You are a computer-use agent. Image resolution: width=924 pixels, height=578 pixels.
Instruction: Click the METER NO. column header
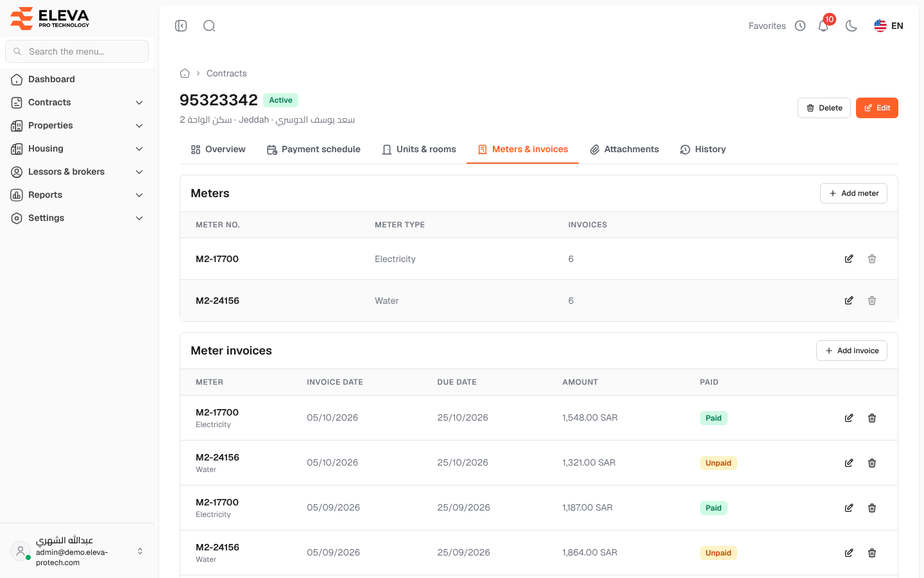coord(218,225)
